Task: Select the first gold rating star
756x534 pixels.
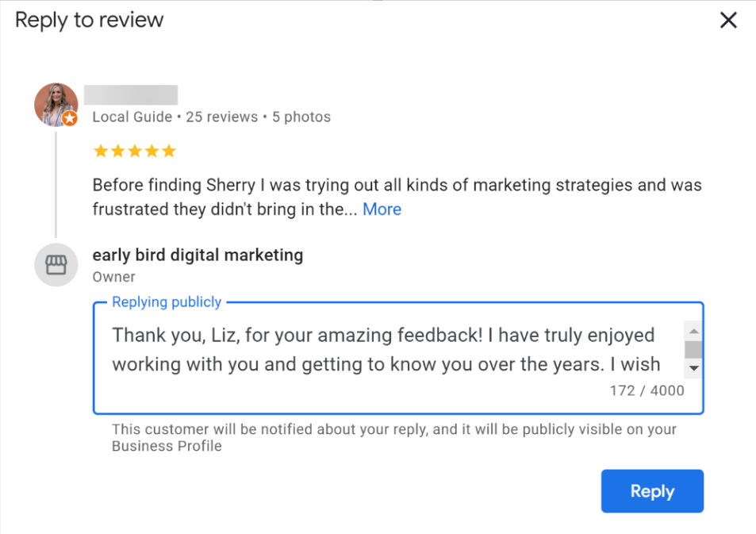Action: coord(102,150)
